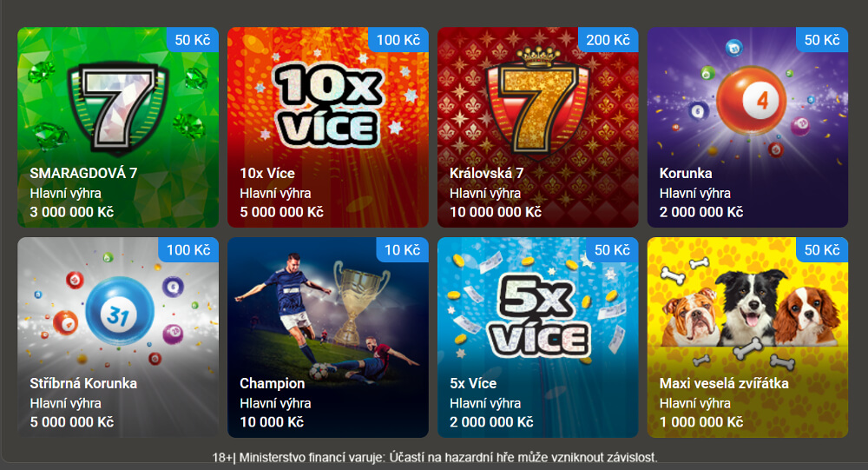The height and width of the screenshot is (470, 868).
Task: Open the Stříbrná Korunka game tile
Action: pos(118,338)
